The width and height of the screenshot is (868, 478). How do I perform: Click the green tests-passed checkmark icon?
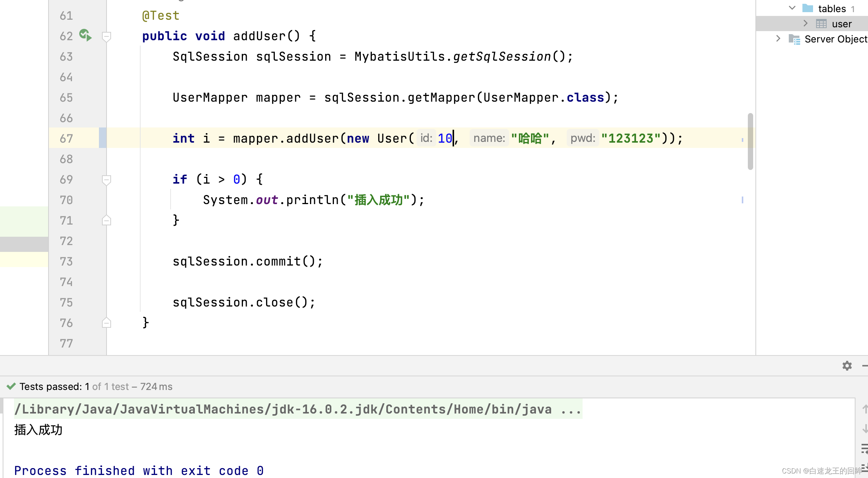11,386
